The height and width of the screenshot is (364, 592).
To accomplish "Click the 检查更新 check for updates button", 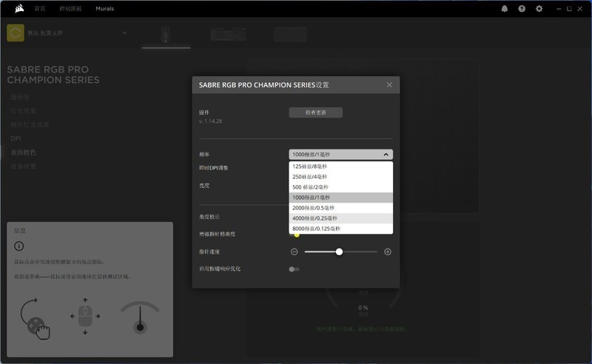I will pos(316,112).
